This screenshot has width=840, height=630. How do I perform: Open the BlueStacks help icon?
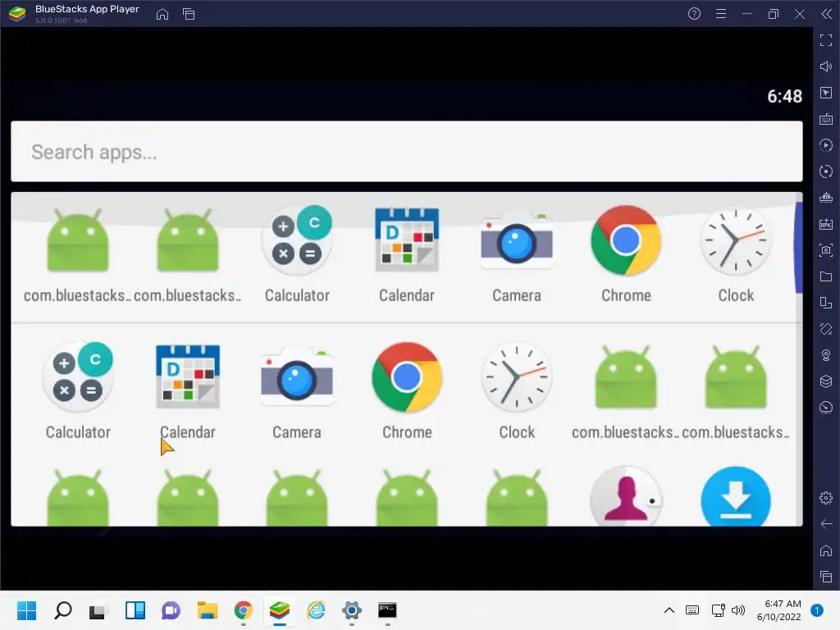[x=694, y=14]
